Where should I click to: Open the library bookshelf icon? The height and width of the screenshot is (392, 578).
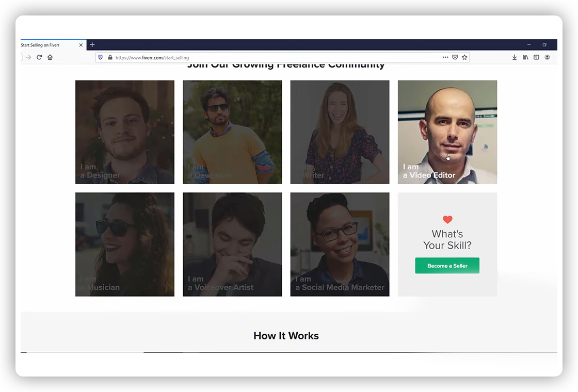click(525, 57)
